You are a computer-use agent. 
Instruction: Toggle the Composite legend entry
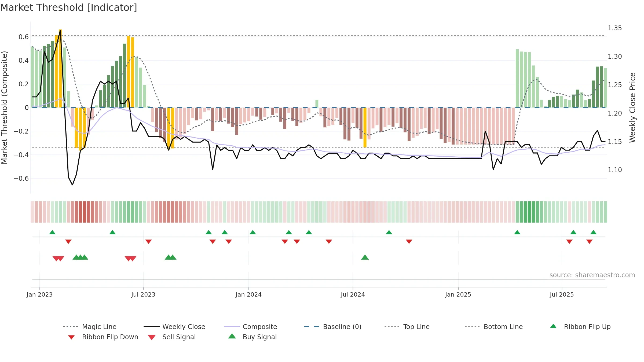pyautogui.click(x=250, y=327)
